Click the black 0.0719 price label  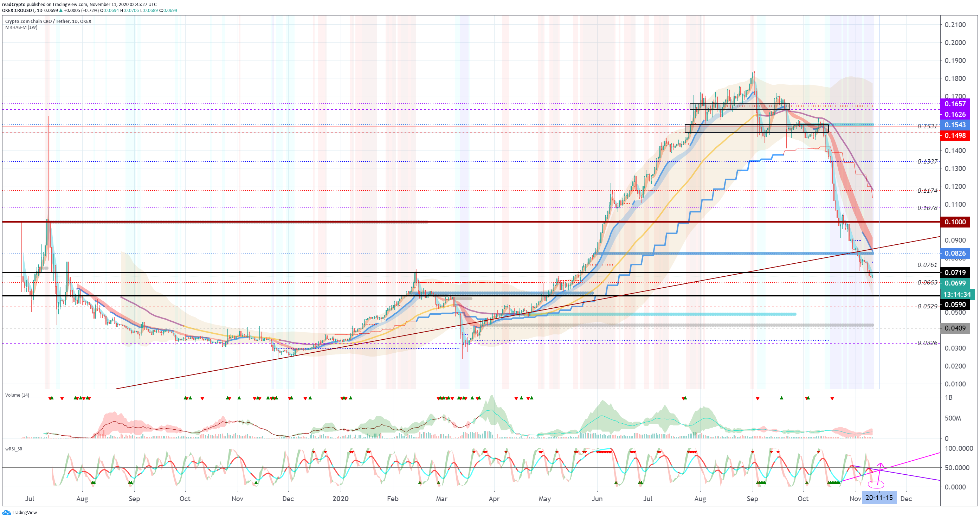[955, 273]
